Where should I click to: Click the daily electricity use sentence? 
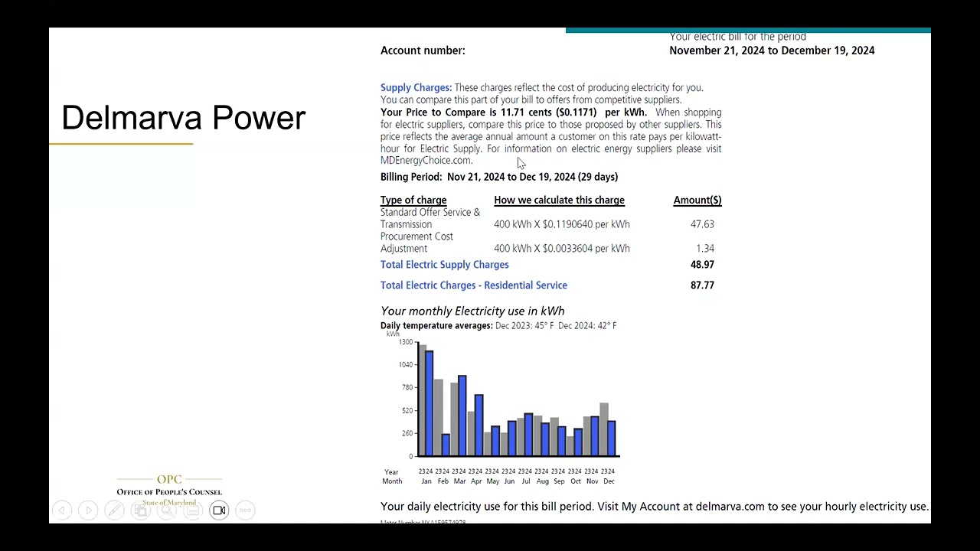(x=655, y=507)
